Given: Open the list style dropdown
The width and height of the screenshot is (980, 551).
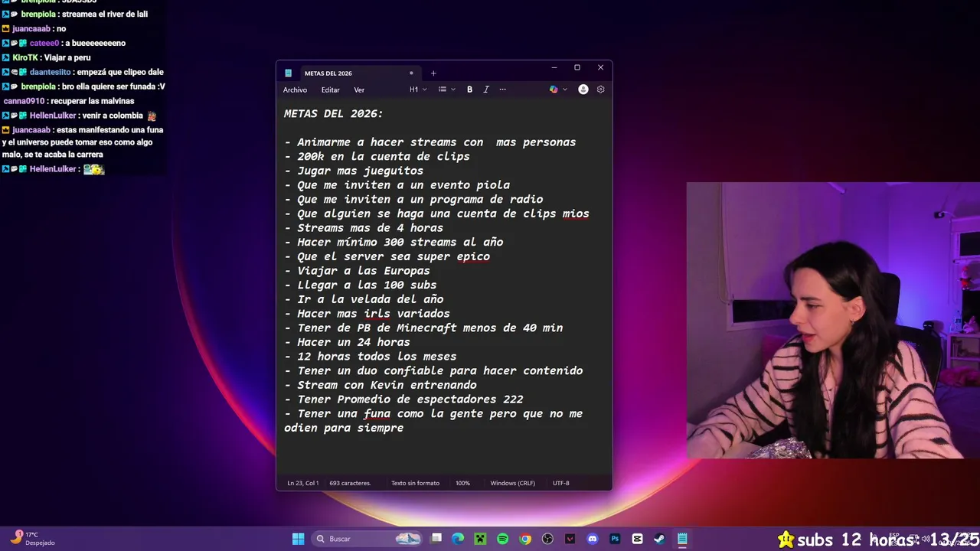Looking at the screenshot, I should coord(446,90).
